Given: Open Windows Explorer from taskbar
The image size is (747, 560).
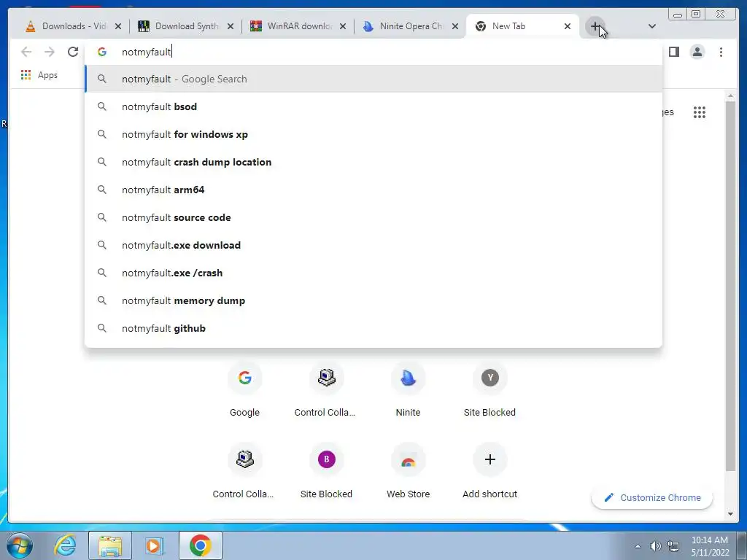Looking at the screenshot, I should [x=110, y=545].
